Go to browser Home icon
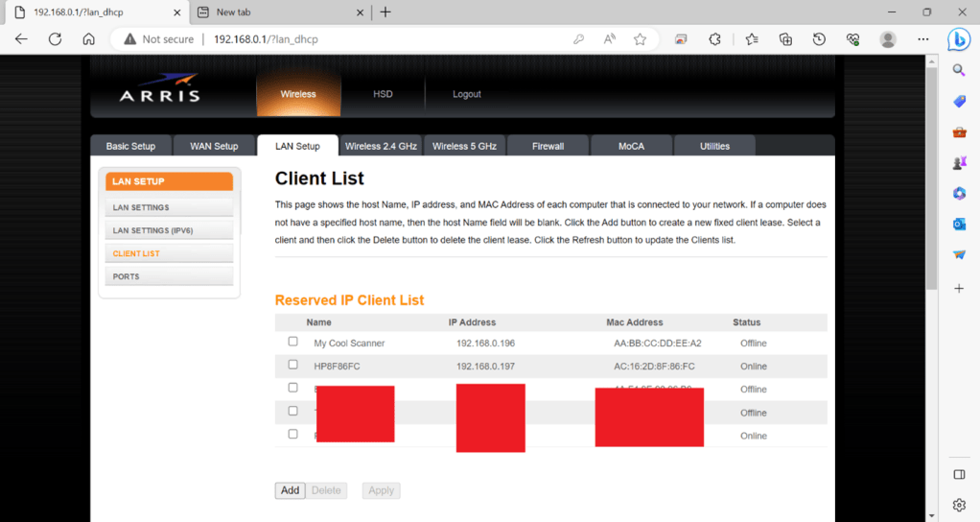The height and width of the screenshot is (522, 980). [x=88, y=39]
